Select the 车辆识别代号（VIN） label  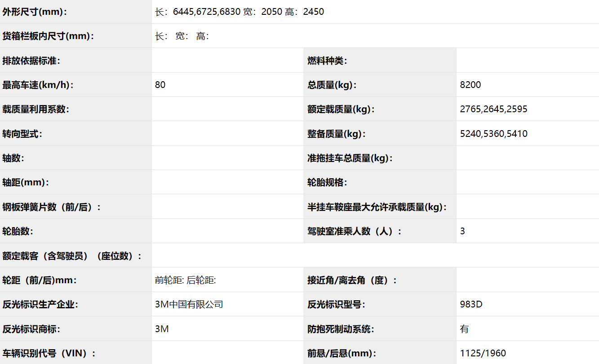tap(49, 353)
